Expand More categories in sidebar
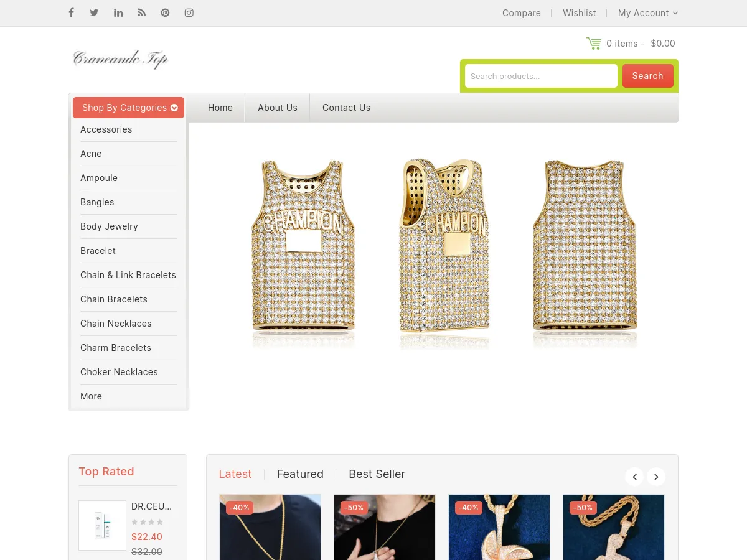This screenshot has height=560, width=747. coord(91,396)
